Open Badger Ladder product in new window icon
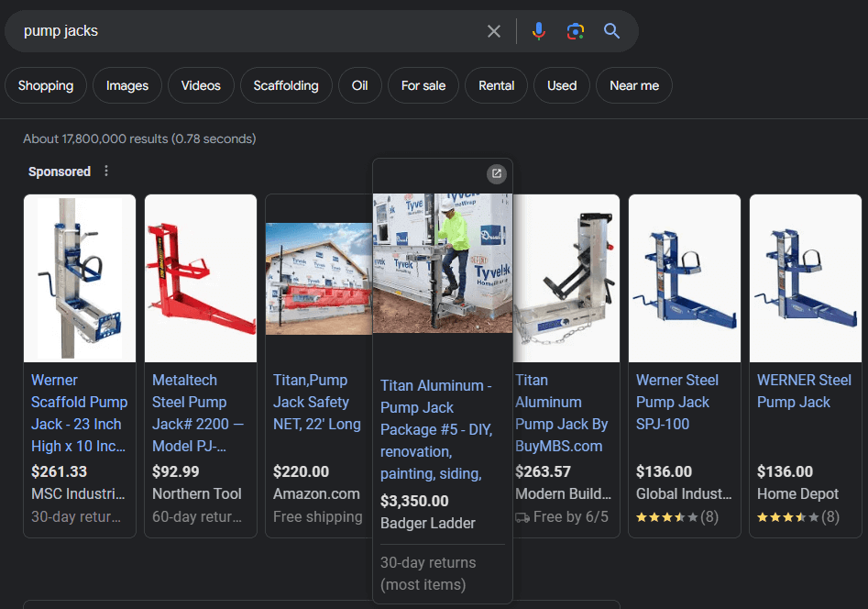This screenshot has height=609, width=868. point(497,174)
